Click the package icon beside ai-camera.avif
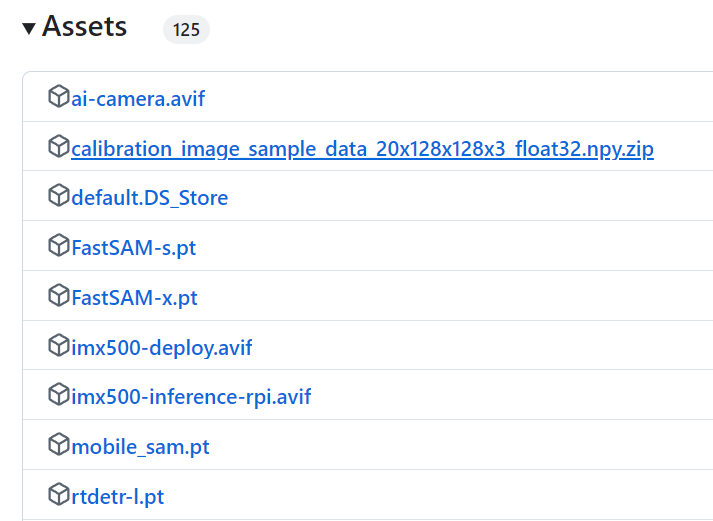713x521 pixels. (x=59, y=97)
